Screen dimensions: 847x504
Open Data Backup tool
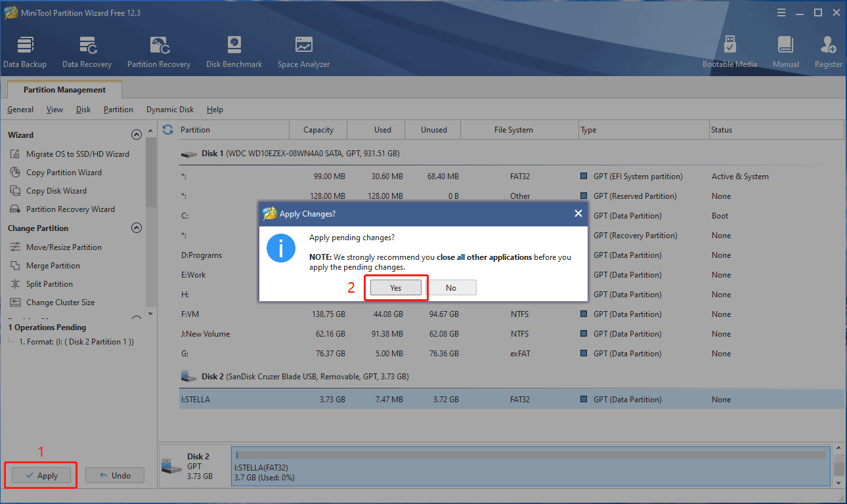(25, 52)
